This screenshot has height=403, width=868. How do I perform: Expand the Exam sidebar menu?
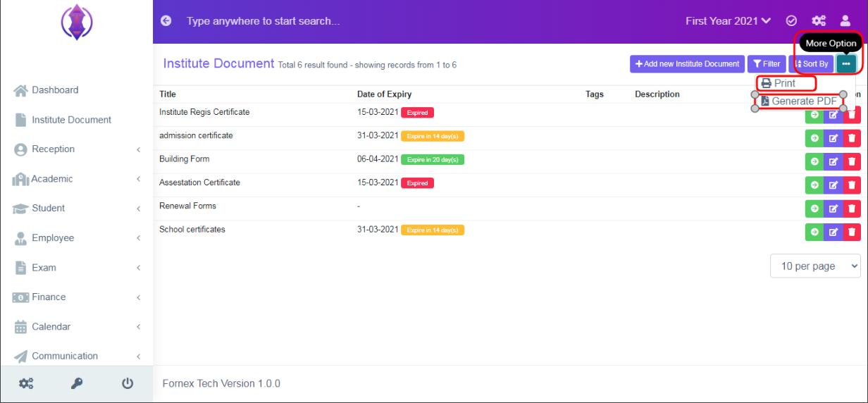76,268
